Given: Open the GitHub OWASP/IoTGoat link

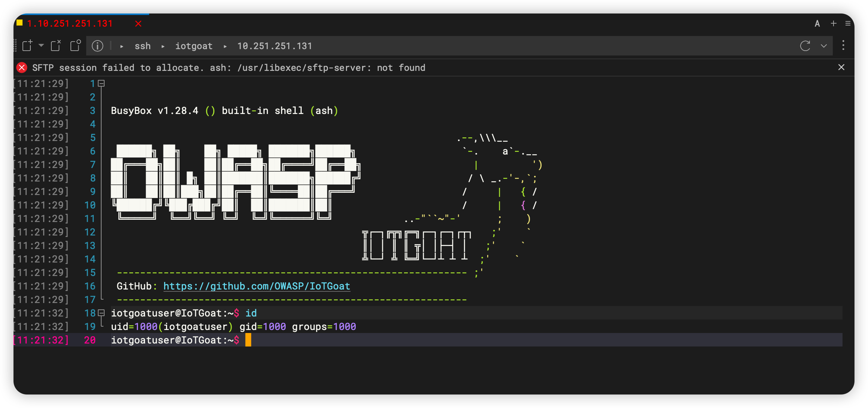Looking at the screenshot, I should tap(256, 286).
